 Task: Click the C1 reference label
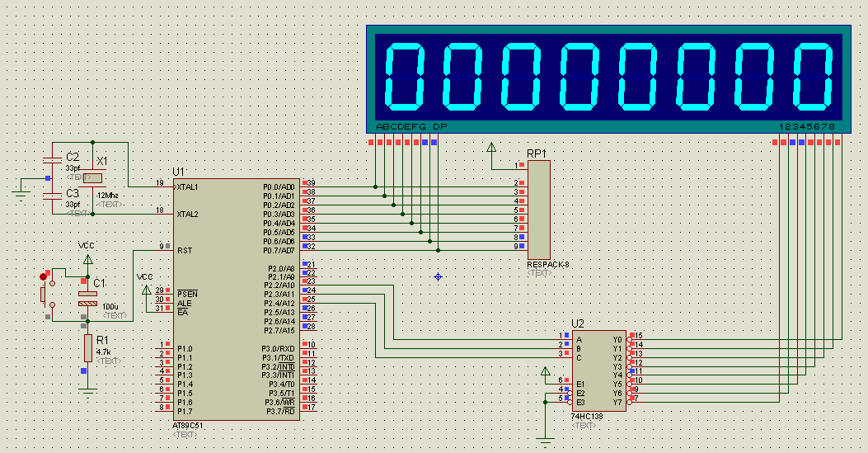pos(99,283)
